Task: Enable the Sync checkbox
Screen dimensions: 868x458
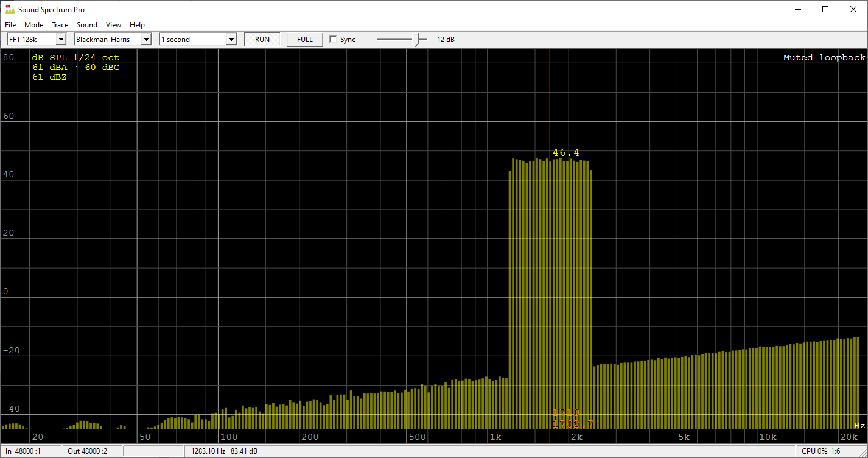Action: point(333,39)
